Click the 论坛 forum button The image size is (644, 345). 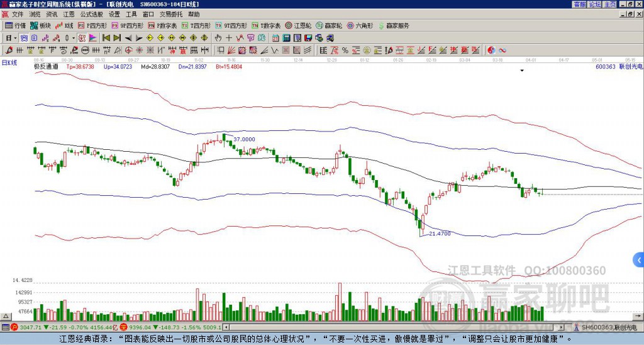(595, 4)
